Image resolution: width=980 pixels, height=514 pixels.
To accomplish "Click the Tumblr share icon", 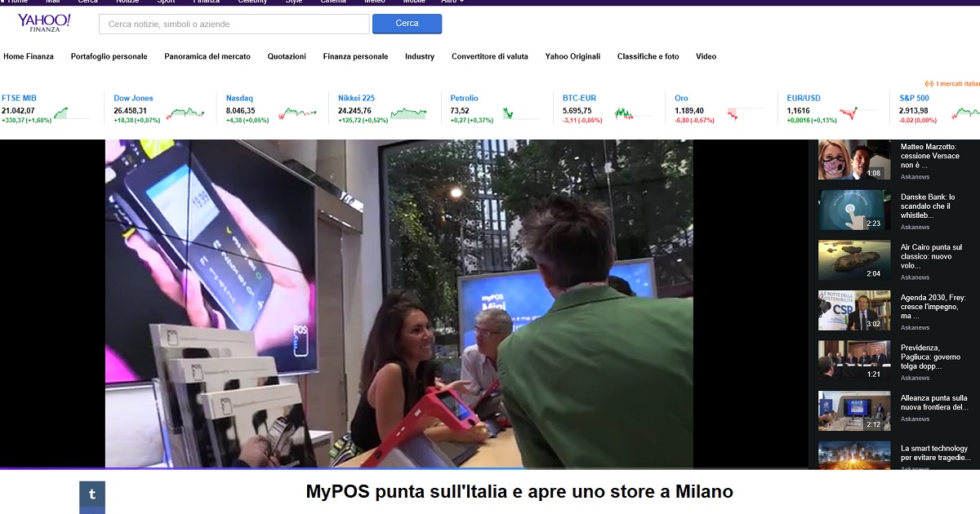I will [92, 494].
